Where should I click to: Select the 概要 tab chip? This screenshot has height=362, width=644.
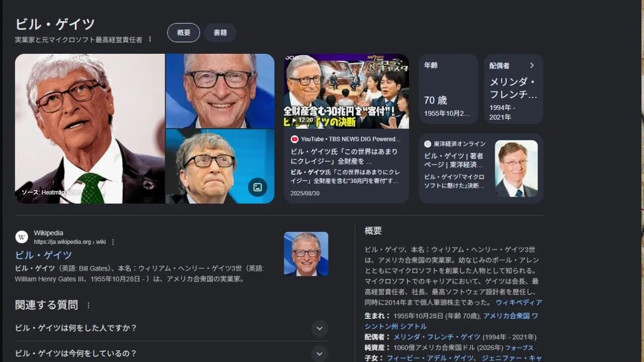[184, 33]
